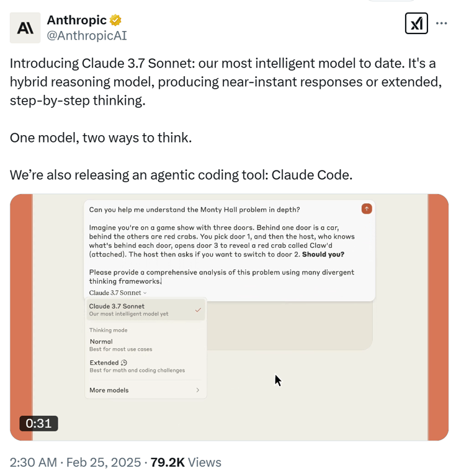Click the Feb 25, 2025 timestamp link

pyautogui.click(x=104, y=462)
